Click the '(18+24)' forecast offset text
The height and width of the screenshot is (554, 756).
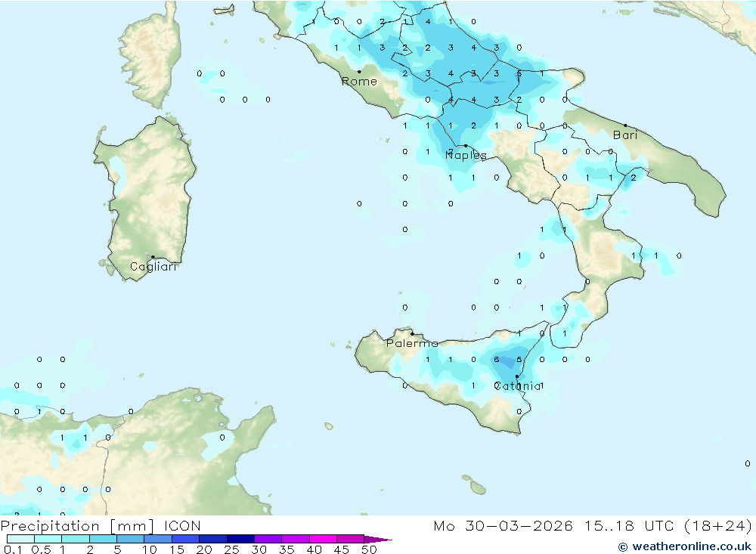pyautogui.click(x=718, y=526)
